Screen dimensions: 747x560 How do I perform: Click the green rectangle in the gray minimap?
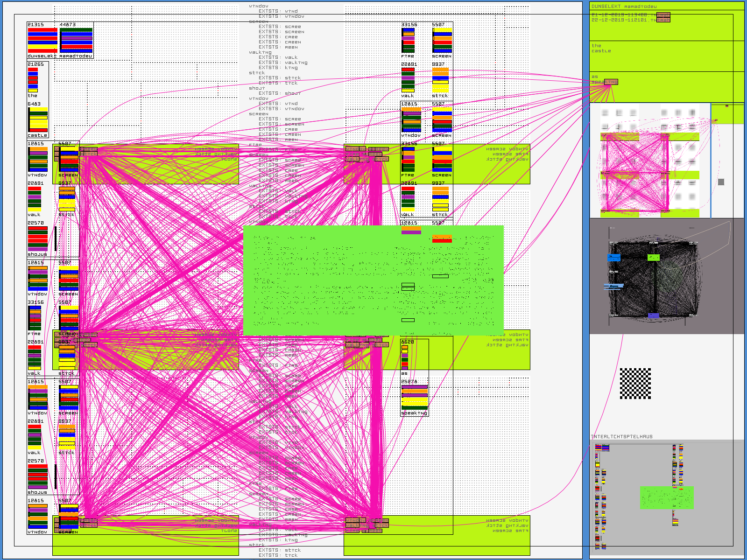click(x=667, y=497)
